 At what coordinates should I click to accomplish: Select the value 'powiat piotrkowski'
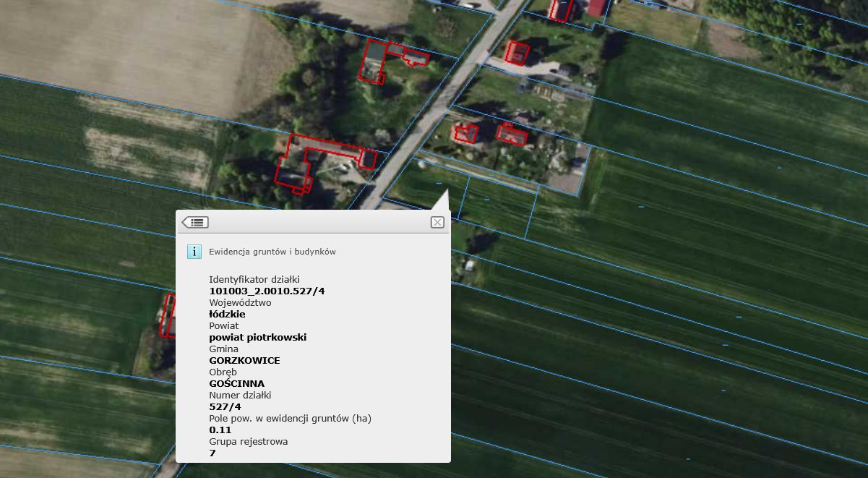point(258,337)
